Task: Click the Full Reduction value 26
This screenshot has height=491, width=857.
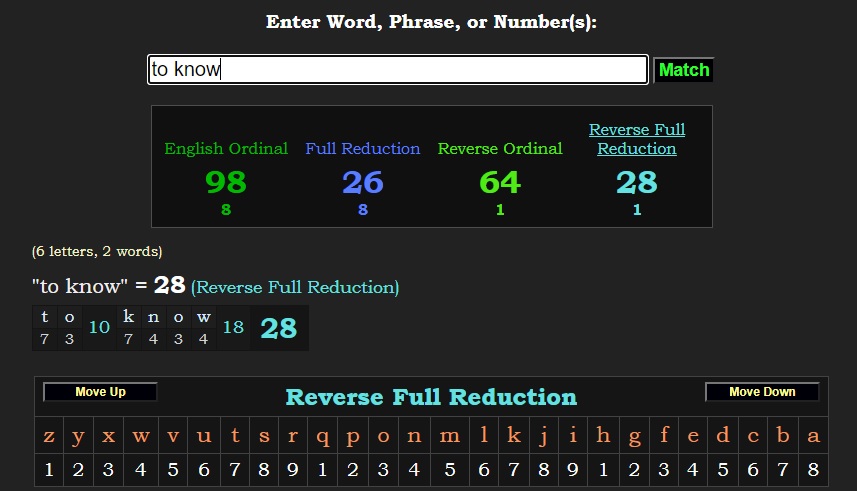Action: click(362, 182)
